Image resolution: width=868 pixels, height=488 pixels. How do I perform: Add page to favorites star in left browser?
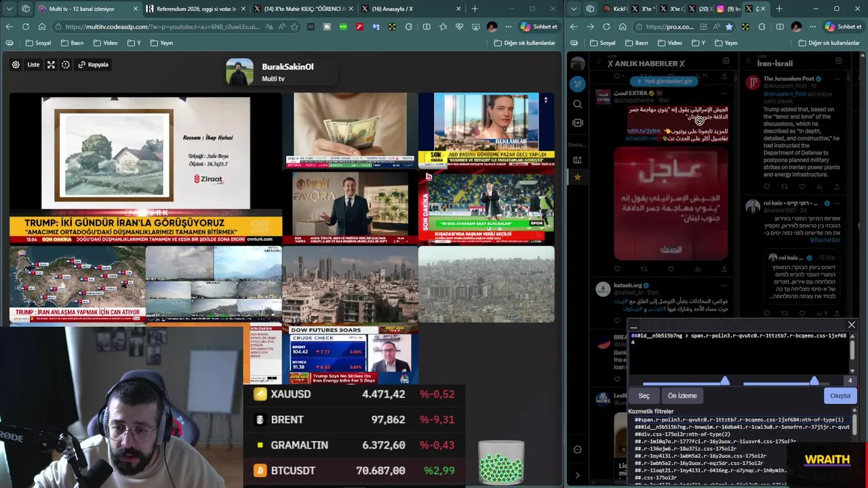[294, 26]
